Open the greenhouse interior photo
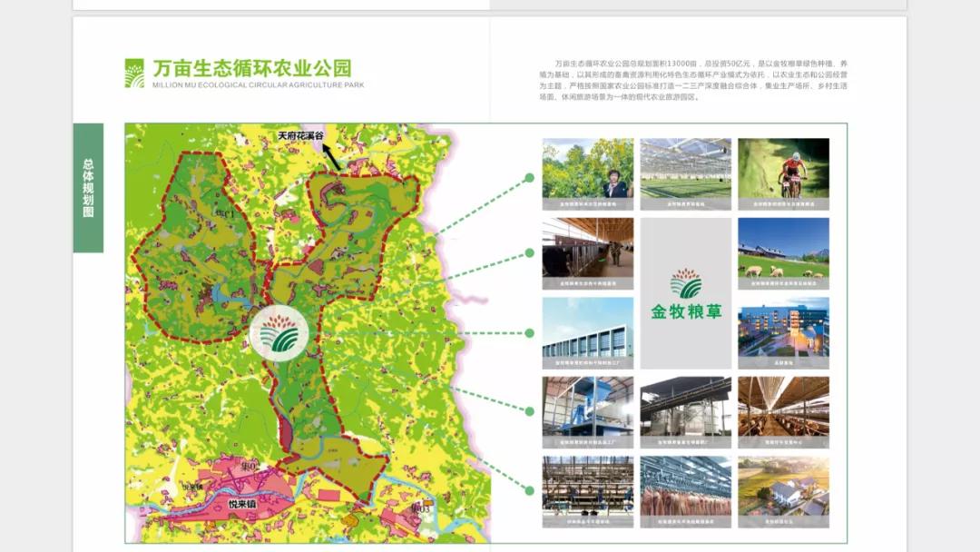 point(685,168)
